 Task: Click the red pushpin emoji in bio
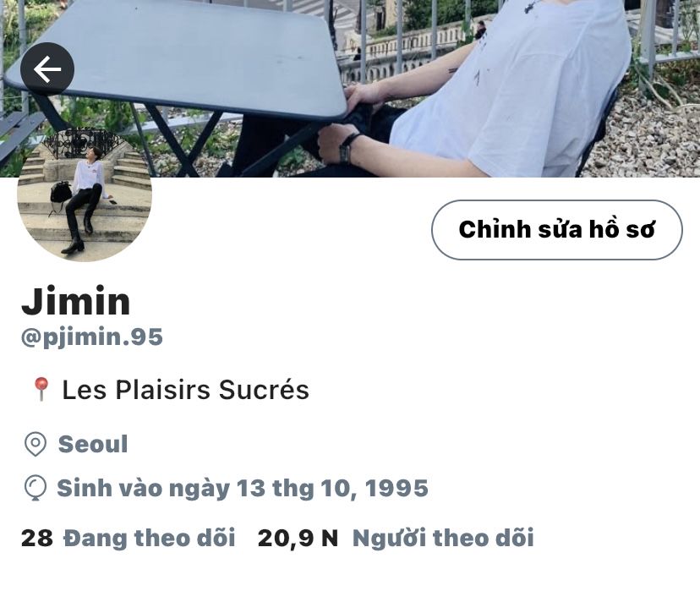coord(41,389)
